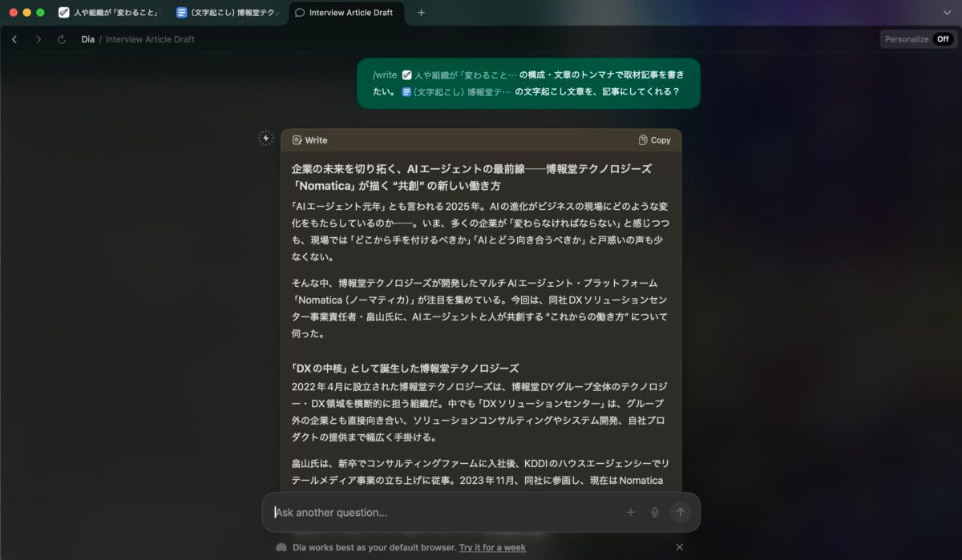The height and width of the screenshot is (560, 962).
Task: Click the Interview Article Draft breadcrumb title
Action: pos(150,39)
